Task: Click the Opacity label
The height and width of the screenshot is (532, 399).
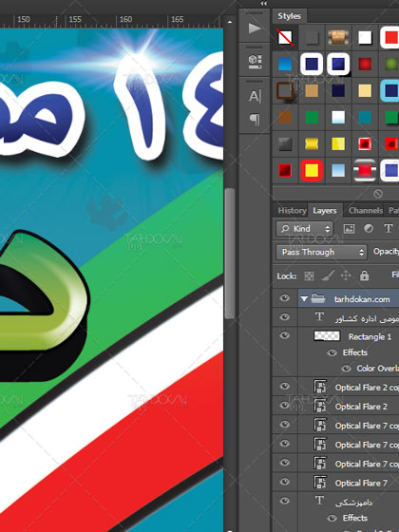Action: 386,252
